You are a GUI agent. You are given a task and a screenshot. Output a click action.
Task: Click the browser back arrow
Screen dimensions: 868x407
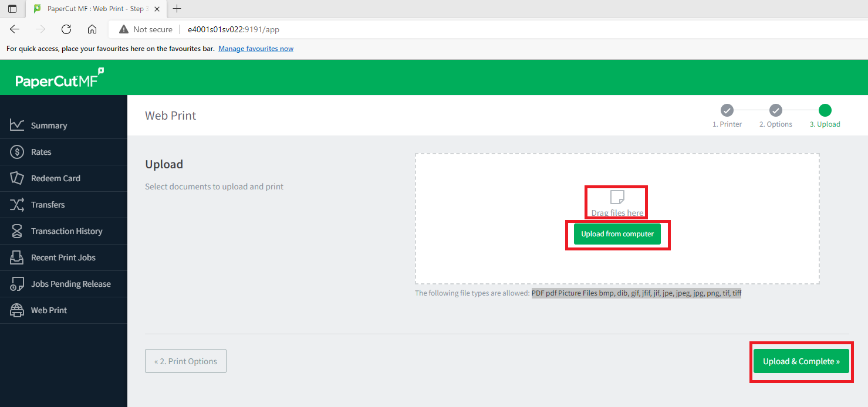click(x=15, y=29)
